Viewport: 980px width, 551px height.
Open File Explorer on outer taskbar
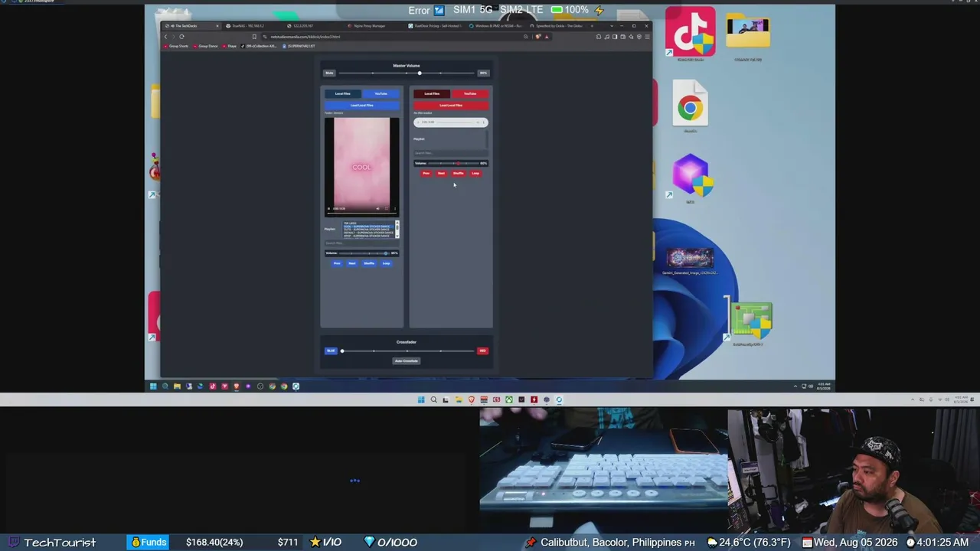click(x=459, y=399)
